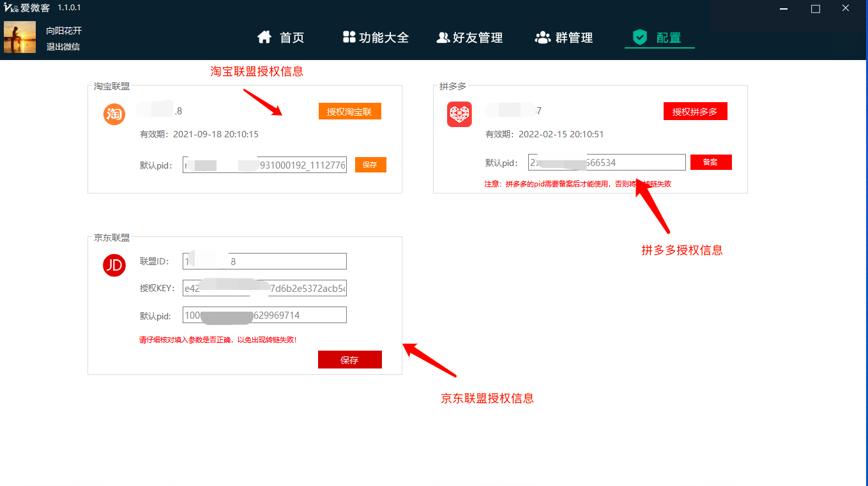Click the red Pinduoduo pid 注意 warning text
Screen dimensions: 868x486
(x=578, y=184)
